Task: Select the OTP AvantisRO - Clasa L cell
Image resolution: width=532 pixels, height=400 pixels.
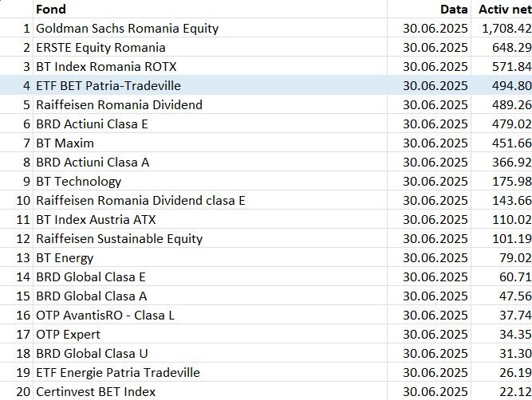Action: [x=210, y=315]
